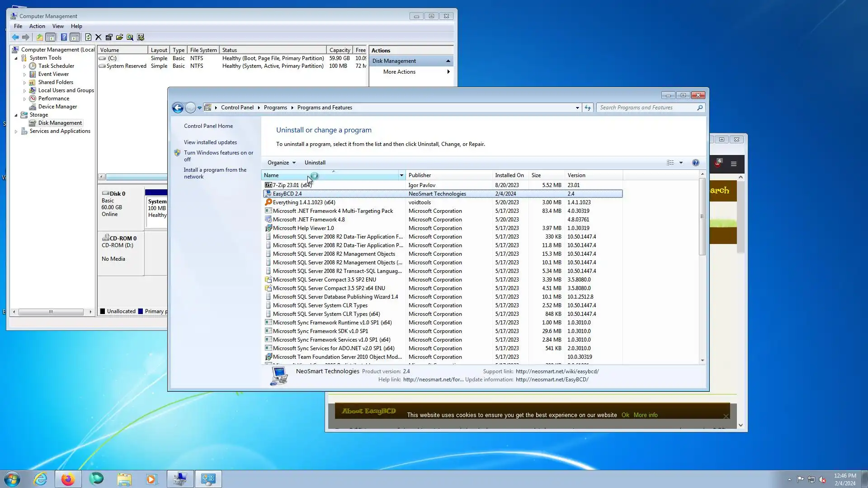Screen dimensions: 868x488
Task: Click the Uninstall button
Action: click(x=315, y=163)
